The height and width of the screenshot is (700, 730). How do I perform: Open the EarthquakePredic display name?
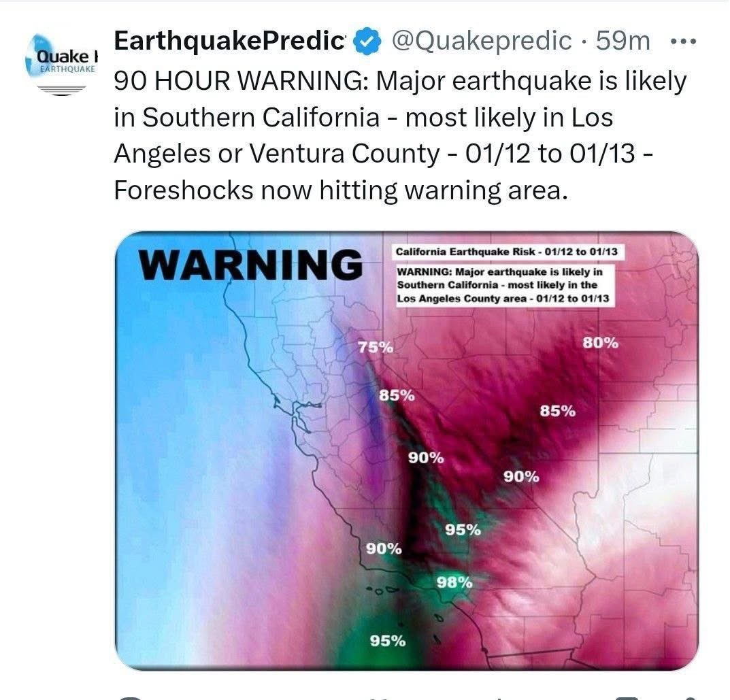pyautogui.click(x=229, y=41)
